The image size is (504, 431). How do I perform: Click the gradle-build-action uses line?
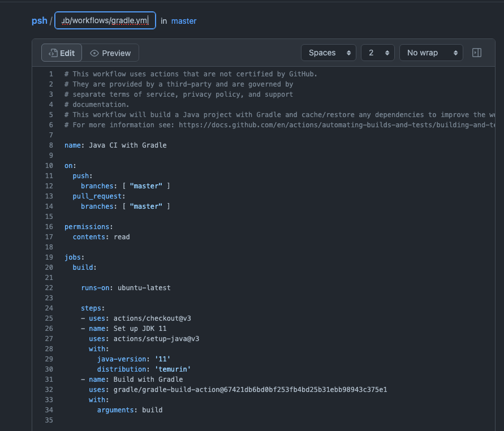(238, 390)
